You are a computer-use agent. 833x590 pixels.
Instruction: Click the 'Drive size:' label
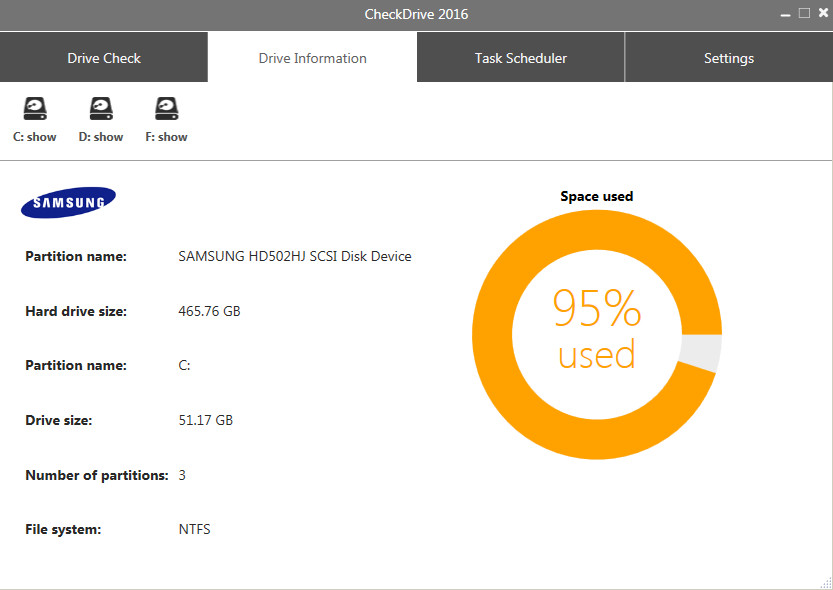pos(58,420)
